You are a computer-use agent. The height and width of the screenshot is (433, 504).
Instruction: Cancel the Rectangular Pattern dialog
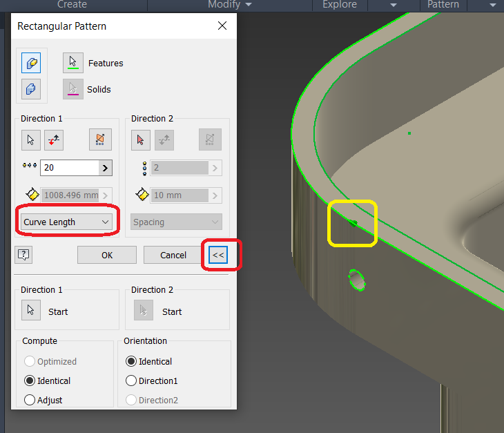click(173, 255)
